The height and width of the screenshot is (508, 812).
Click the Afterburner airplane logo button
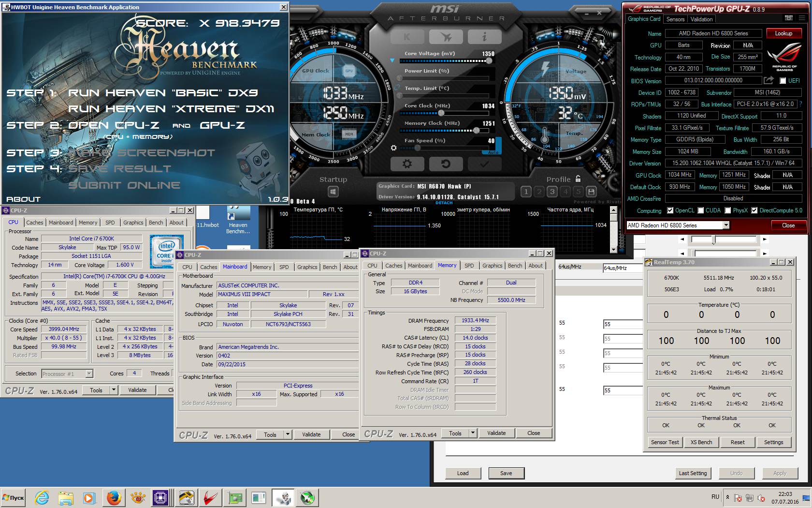[x=446, y=37]
